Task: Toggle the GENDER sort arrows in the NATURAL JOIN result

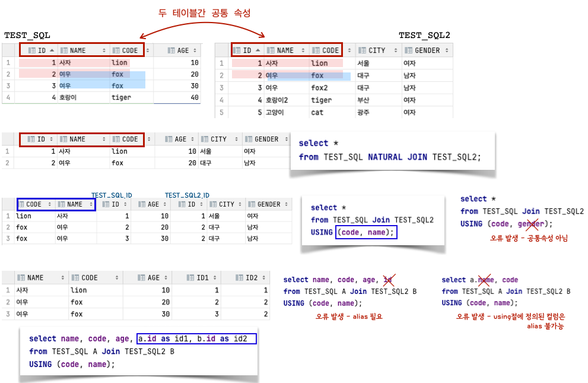Action: 287,139
